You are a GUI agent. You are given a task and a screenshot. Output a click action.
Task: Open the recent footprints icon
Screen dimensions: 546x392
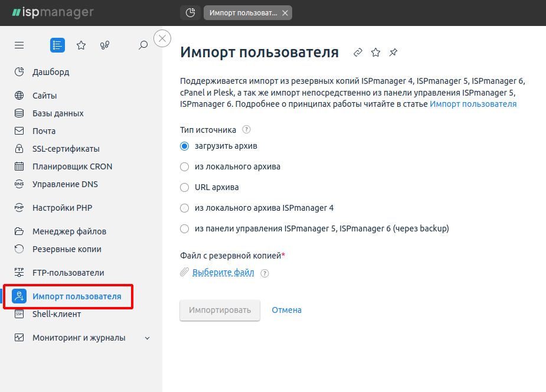[105, 45]
